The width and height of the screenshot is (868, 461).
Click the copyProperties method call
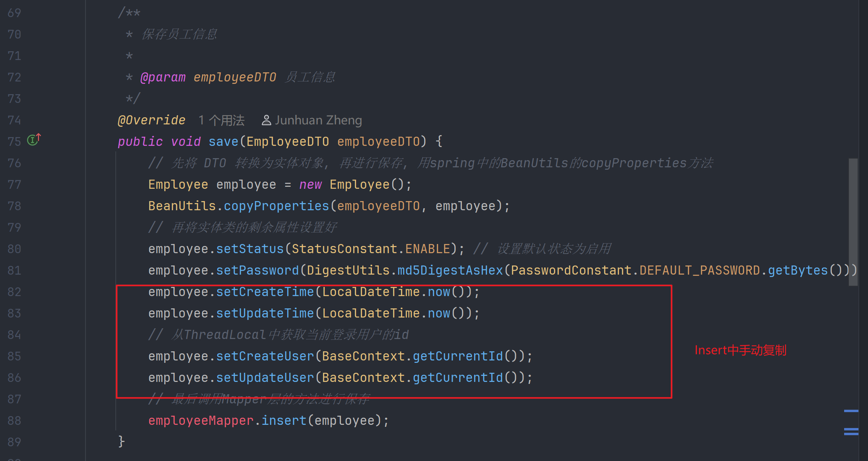(276, 206)
